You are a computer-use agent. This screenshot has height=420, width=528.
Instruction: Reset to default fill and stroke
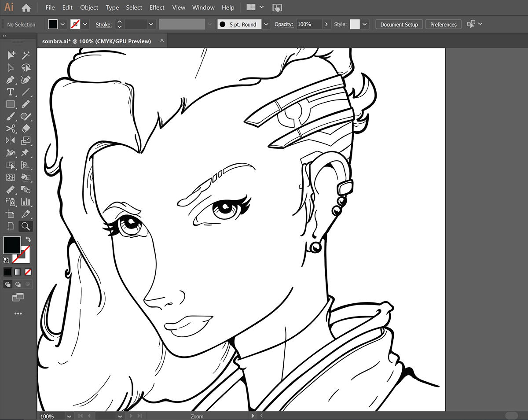pyautogui.click(x=6, y=260)
